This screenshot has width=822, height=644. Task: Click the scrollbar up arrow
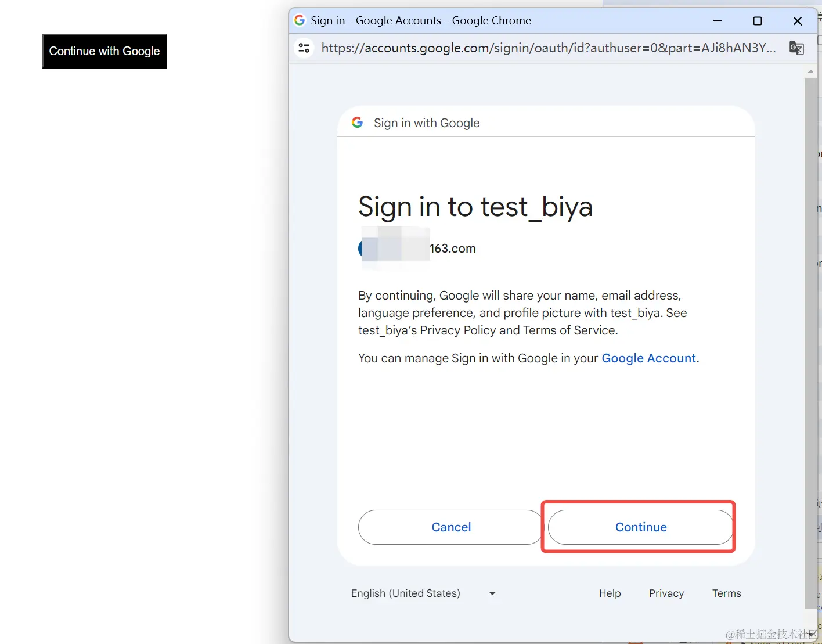point(810,72)
